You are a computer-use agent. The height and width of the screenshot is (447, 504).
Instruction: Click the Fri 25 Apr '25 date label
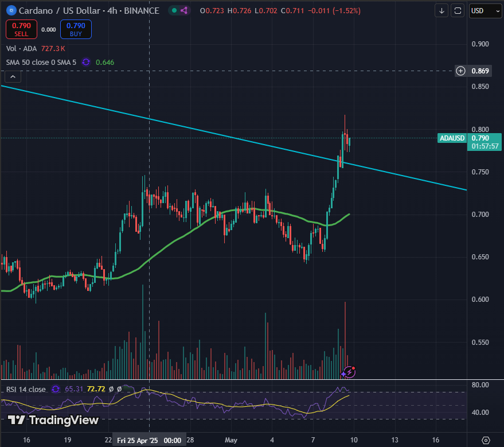[x=149, y=441]
